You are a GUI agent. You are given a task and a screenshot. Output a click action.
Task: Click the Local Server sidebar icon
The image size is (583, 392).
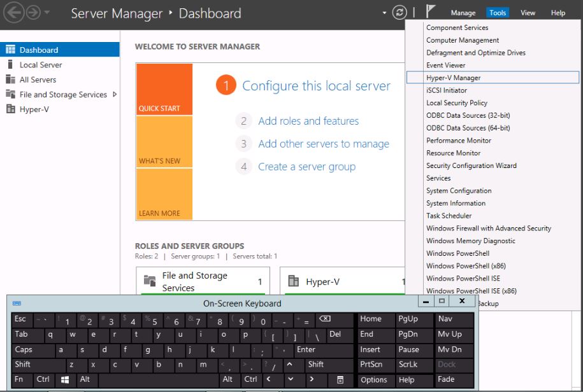coord(10,65)
